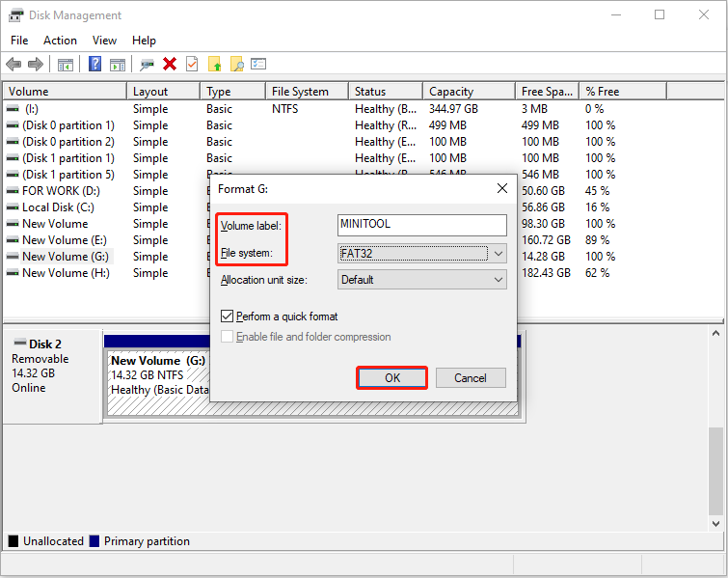
Task: Click the 182.43 GB free space value
Action: 546,273
